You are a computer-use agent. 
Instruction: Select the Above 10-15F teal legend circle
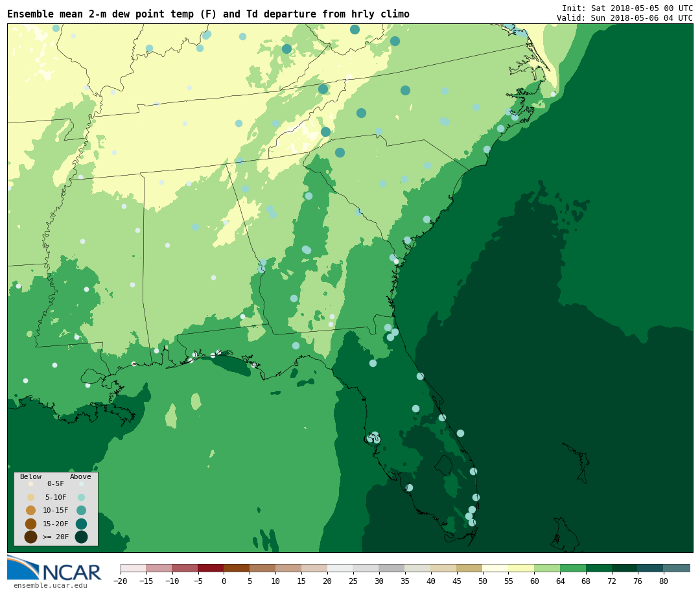81,511
